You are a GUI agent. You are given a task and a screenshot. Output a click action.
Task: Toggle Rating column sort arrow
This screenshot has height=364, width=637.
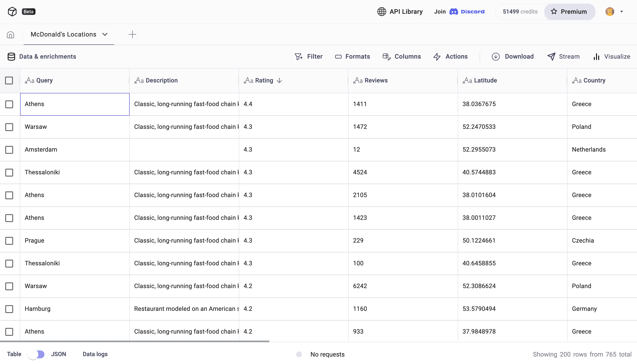[279, 80]
